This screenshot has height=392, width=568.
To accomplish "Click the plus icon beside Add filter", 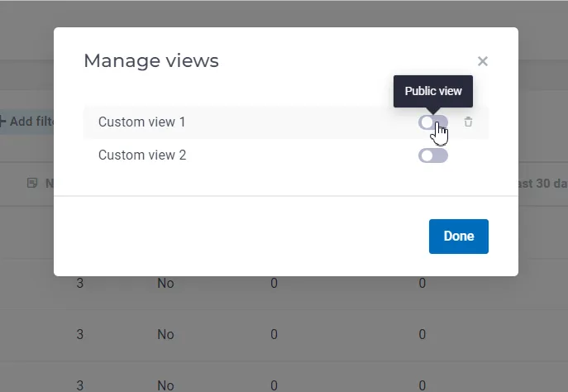I will click(x=2, y=122).
